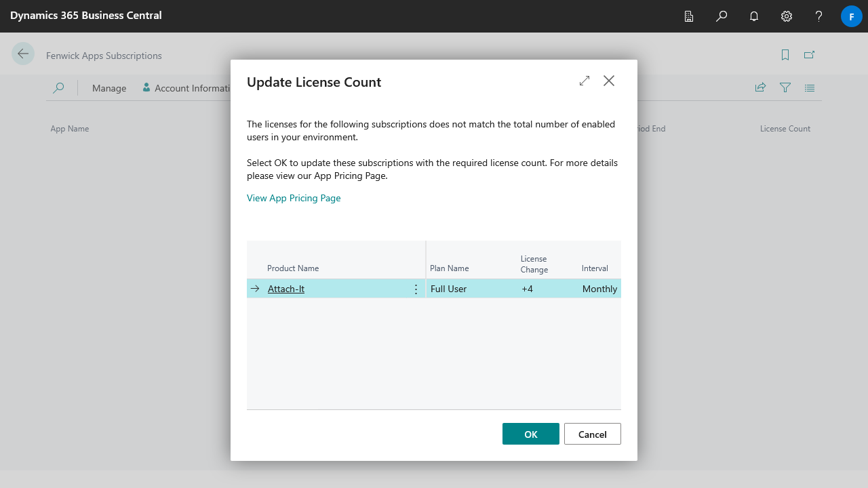Open the environment/company info icon
The width and height of the screenshot is (868, 488).
[689, 16]
